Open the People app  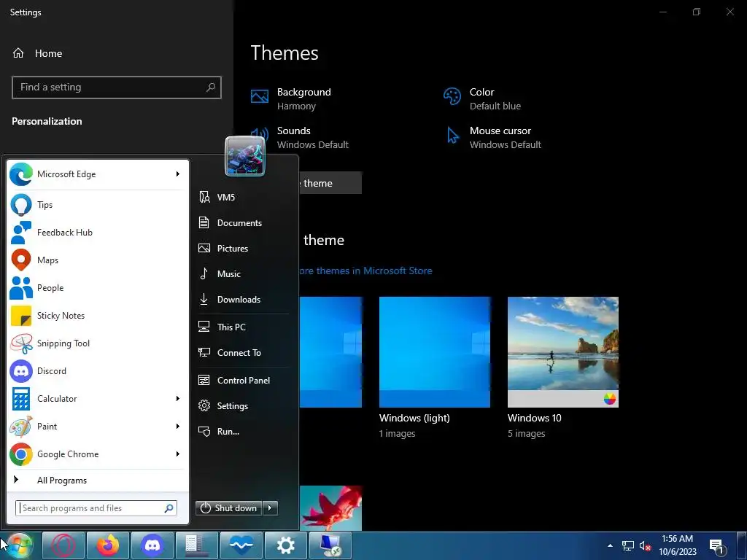[x=96, y=287]
